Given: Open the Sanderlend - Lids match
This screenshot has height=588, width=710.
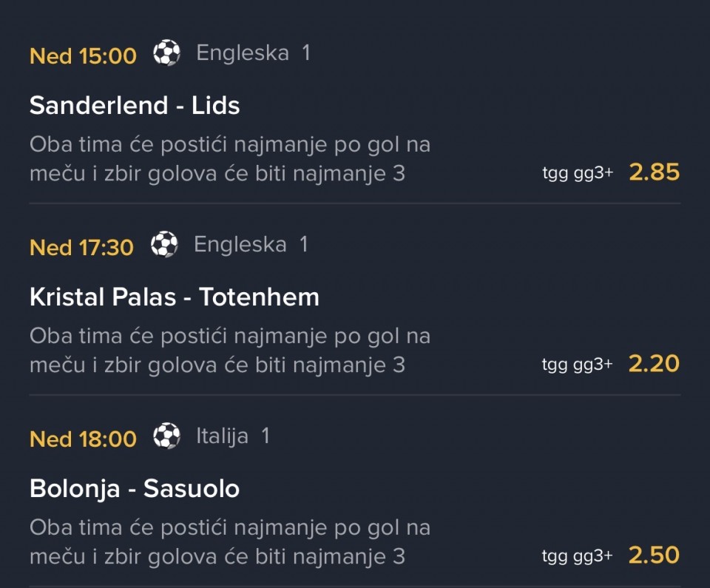Looking at the screenshot, I should point(135,106).
